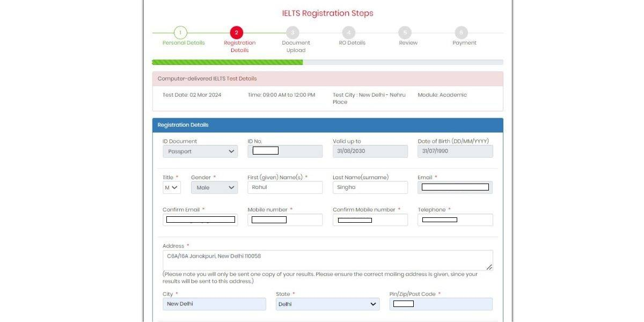Viewport: 644px width, 322px height.
Task: Click the Pin/Zip/Post Code field
Action: coord(440,304)
